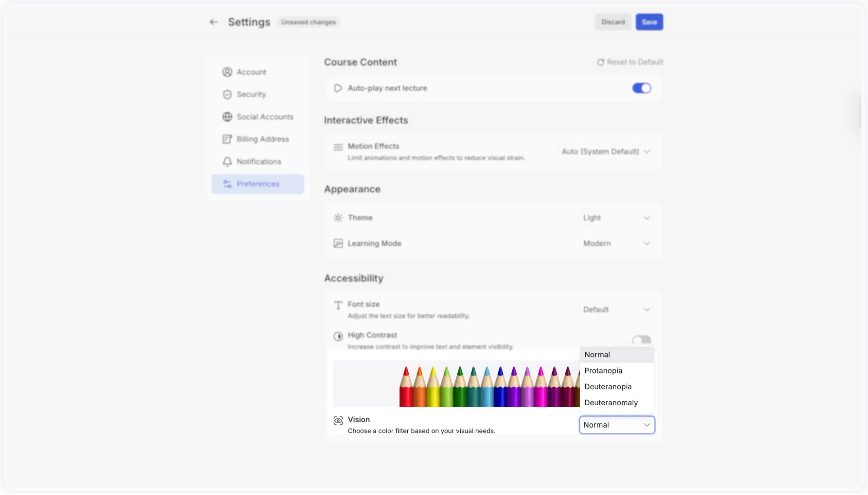
Task: Go back using the arrow next to Settings
Action: coord(214,22)
